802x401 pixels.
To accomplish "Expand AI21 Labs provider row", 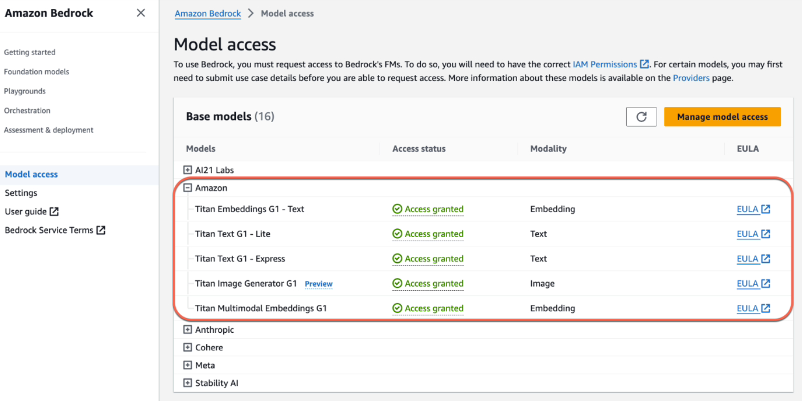I will tap(188, 170).
